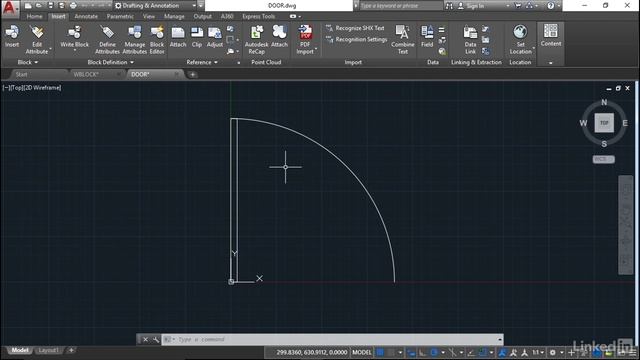Open the Data Link tool
Screen dimensions: 640x360
[470, 40]
